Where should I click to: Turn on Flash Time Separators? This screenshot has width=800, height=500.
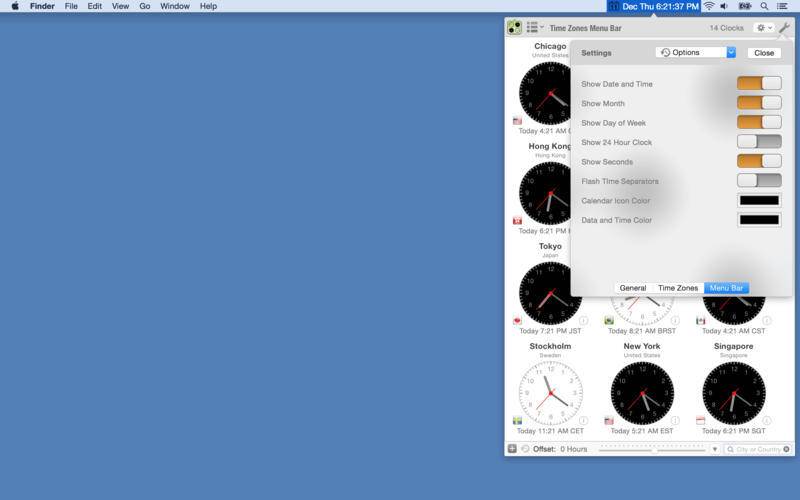(x=759, y=181)
